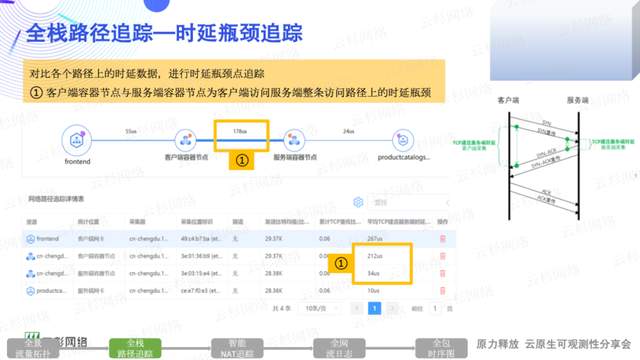Click trash icon in the 212us row
Viewport: 640px width, 360px height.
pyautogui.click(x=442, y=256)
